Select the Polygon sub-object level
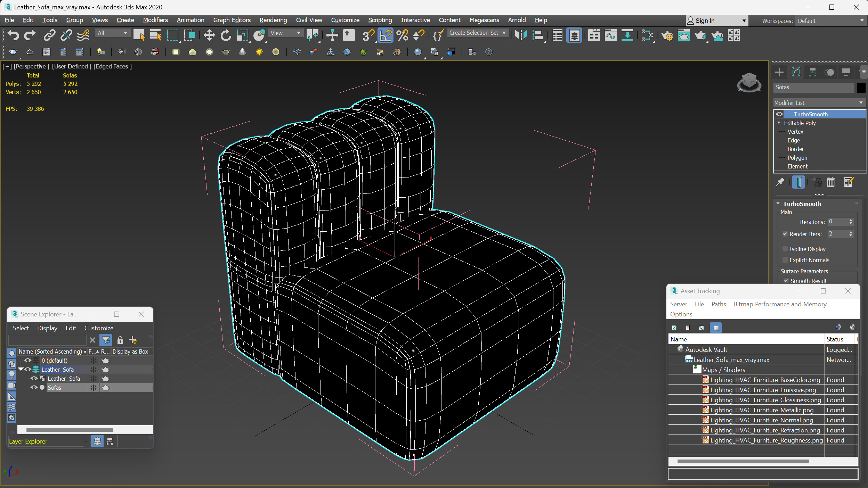 pyautogui.click(x=797, y=158)
